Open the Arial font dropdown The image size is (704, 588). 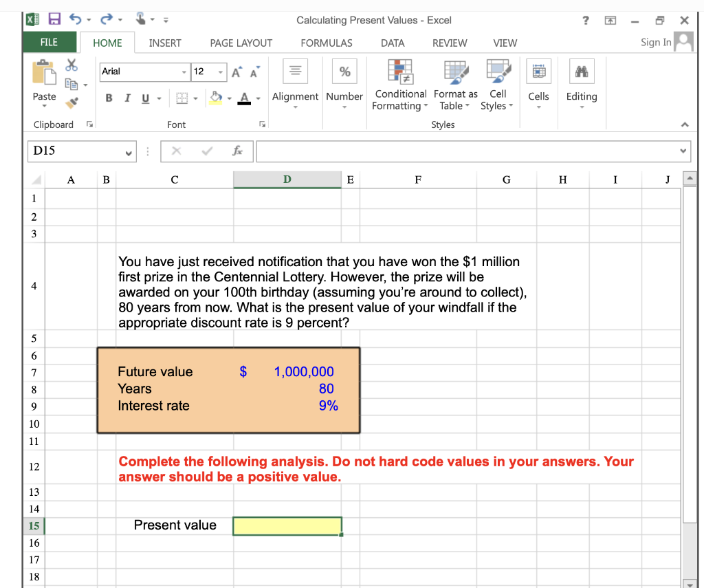184,72
